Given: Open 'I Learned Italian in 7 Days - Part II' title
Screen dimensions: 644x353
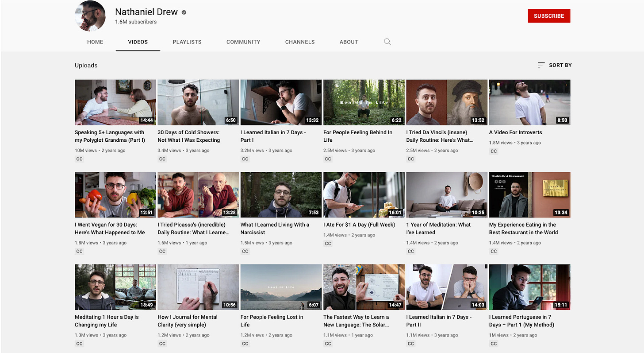Looking at the screenshot, I should (x=439, y=321).
